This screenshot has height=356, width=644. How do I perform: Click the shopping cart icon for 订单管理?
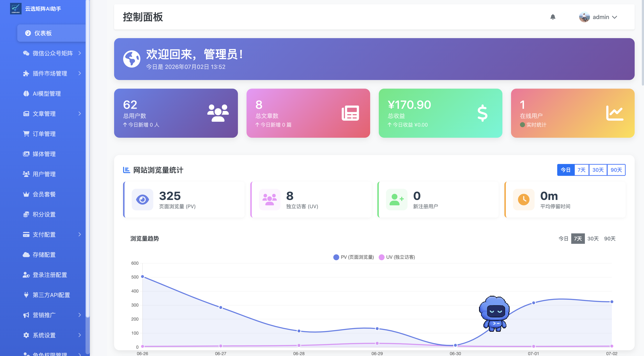[26, 134]
